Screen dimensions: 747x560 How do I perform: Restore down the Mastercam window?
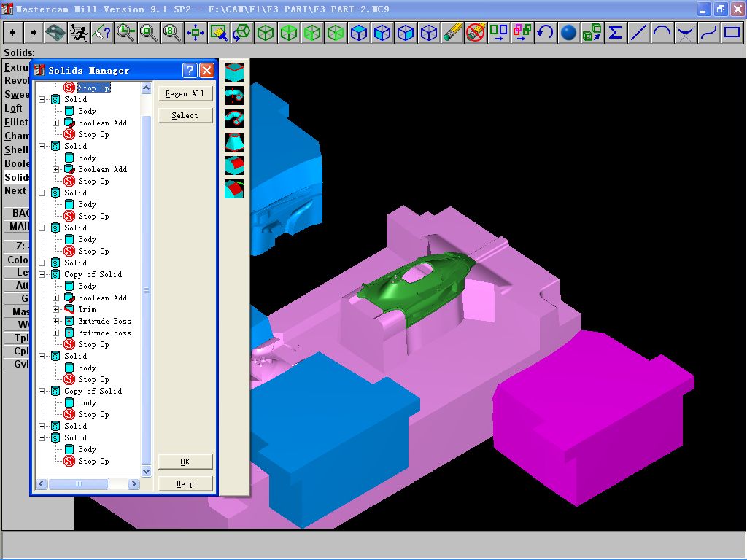click(720, 9)
